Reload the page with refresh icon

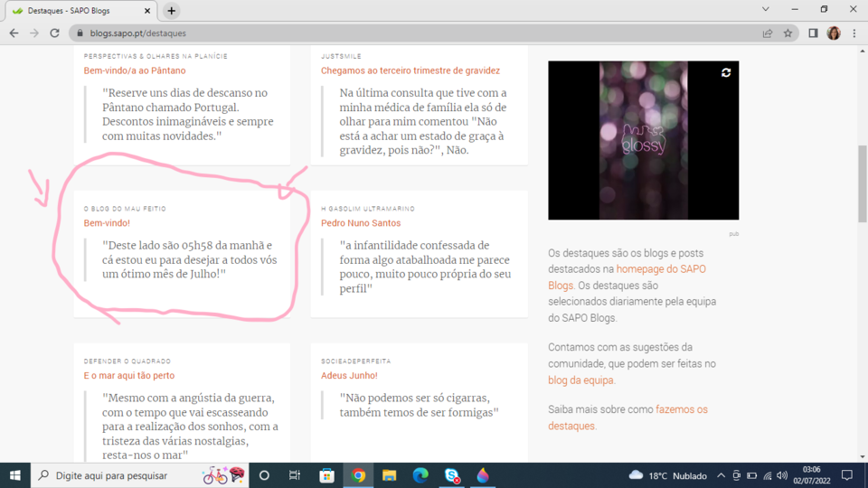point(54,33)
